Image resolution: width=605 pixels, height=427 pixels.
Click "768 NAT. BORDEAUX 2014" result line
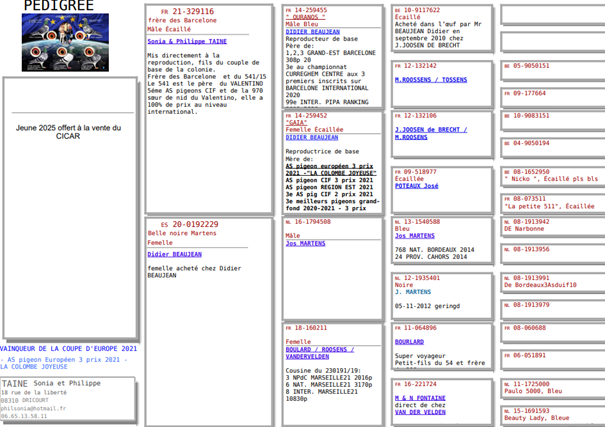(434, 250)
